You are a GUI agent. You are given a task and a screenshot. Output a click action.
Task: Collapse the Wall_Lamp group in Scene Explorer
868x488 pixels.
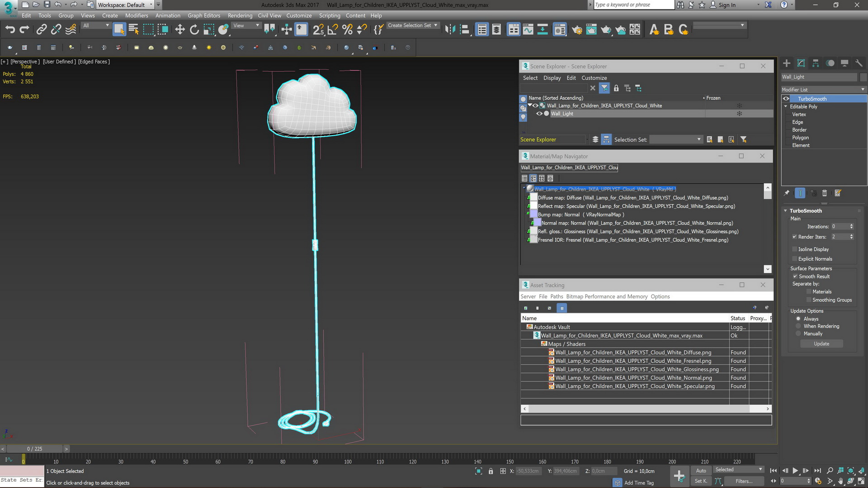pos(530,106)
